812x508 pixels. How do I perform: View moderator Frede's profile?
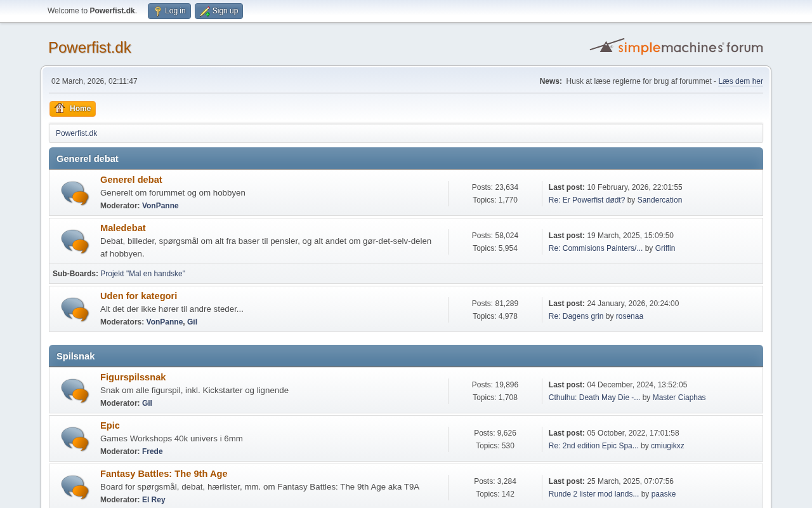click(152, 451)
